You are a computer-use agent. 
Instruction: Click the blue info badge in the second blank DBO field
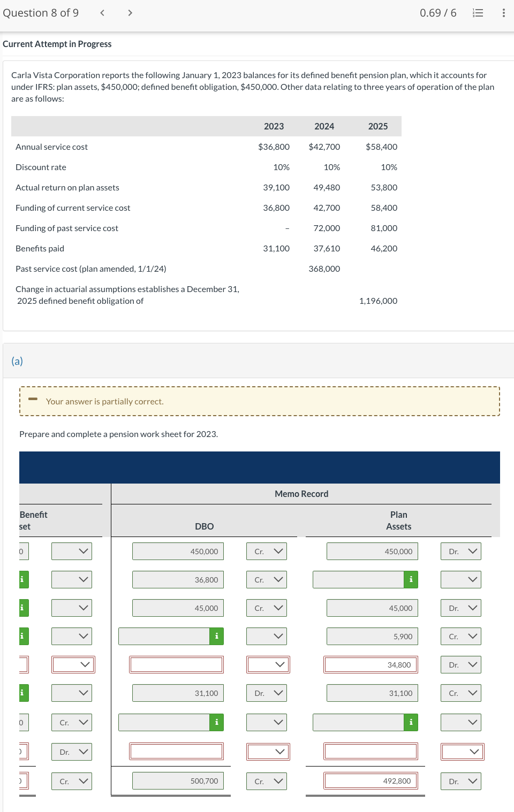click(216, 723)
